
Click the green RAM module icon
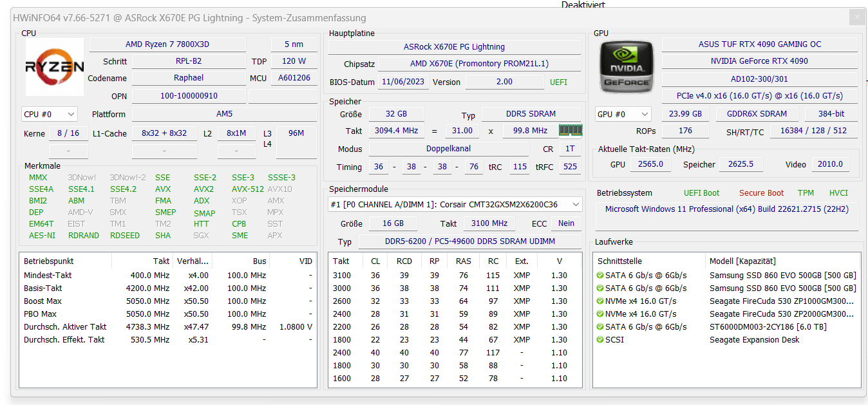[571, 130]
